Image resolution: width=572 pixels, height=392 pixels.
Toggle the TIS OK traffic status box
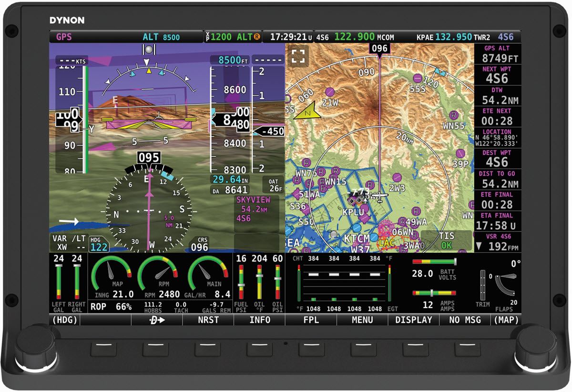[446, 241]
